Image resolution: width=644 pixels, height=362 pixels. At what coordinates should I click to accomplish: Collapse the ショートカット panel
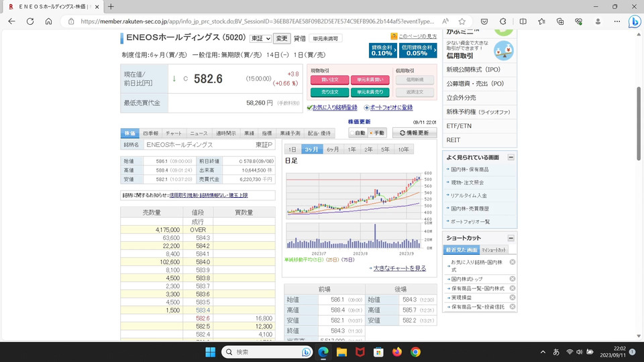511,238
